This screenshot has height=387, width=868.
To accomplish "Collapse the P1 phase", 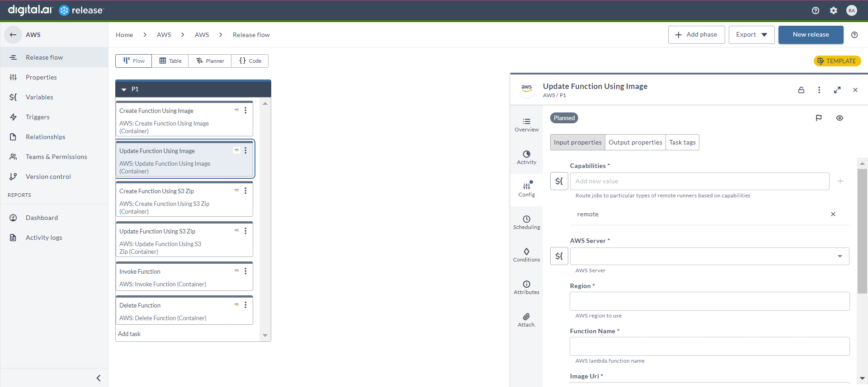I will click(124, 89).
